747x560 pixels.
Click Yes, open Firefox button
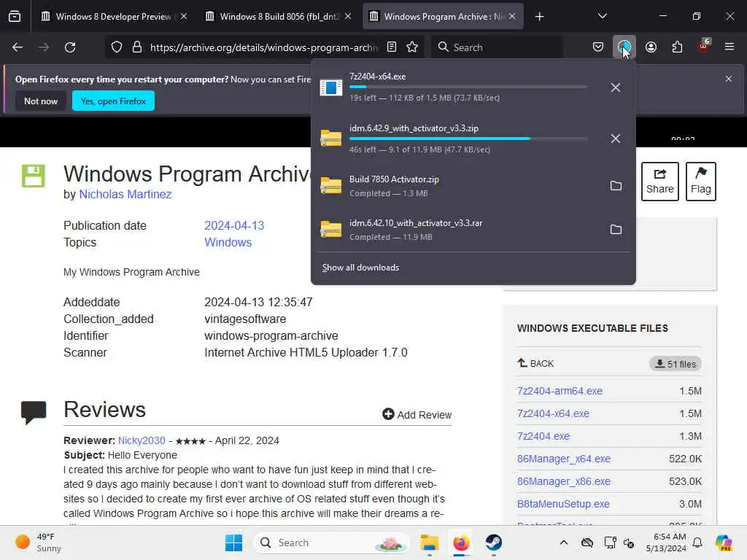point(113,101)
